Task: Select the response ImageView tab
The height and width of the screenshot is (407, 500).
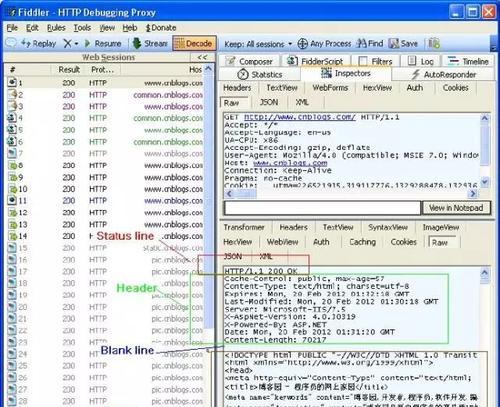Action: [441, 227]
